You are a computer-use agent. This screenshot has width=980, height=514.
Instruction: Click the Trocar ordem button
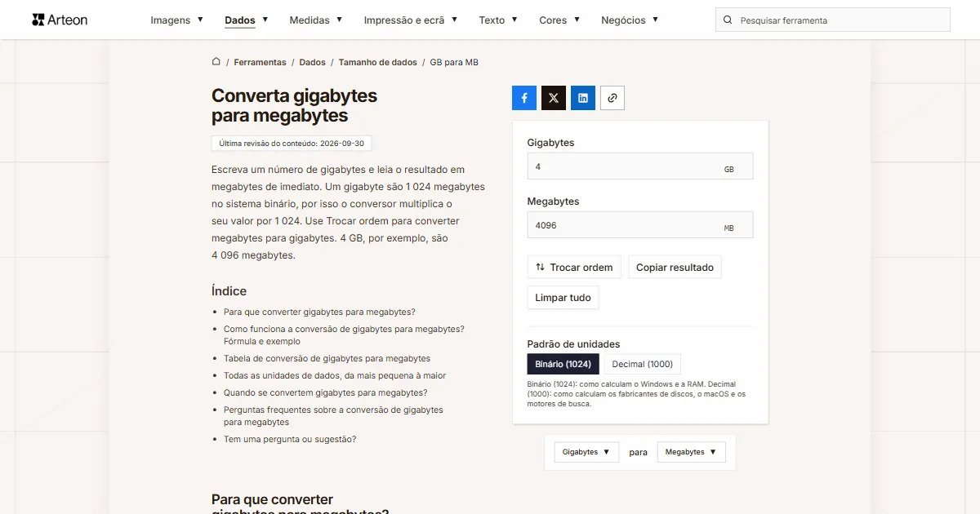tap(574, 268)
